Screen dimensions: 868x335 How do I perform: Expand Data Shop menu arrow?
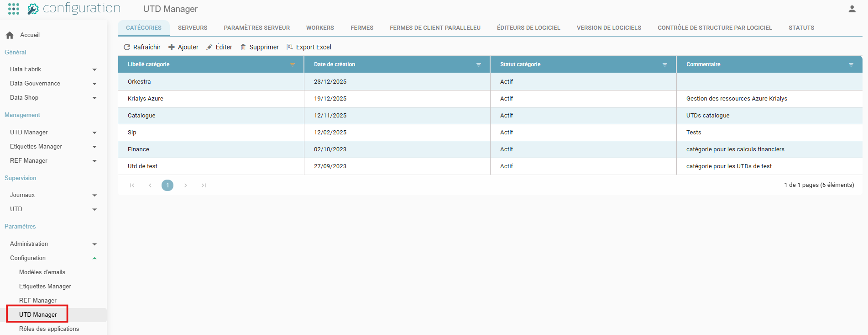click(x=94, y=98)
